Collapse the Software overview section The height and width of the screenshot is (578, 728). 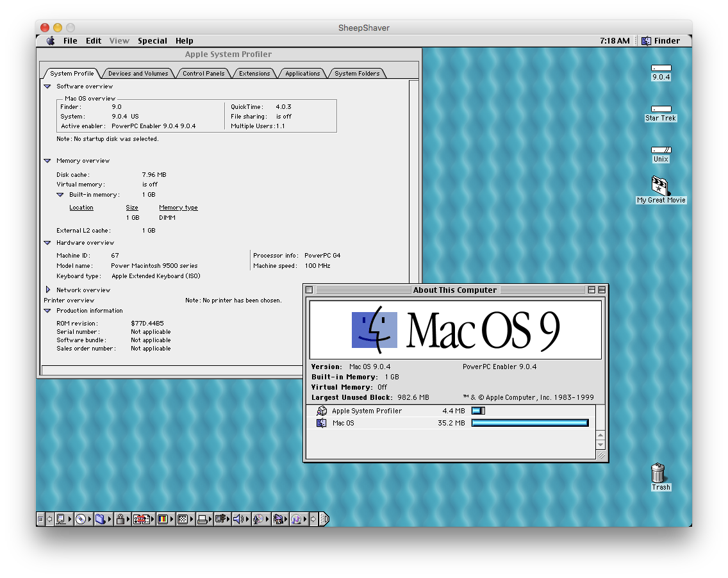tap(47, 87)
